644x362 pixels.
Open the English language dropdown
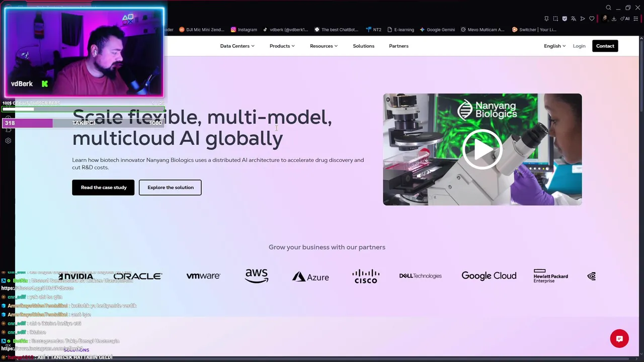click(554, 46)
